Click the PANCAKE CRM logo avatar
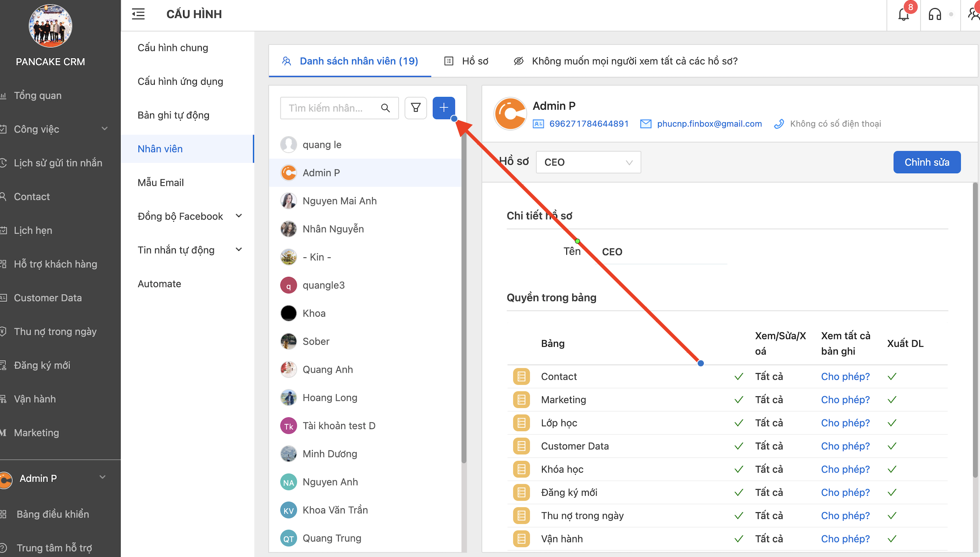 (51, 26)
